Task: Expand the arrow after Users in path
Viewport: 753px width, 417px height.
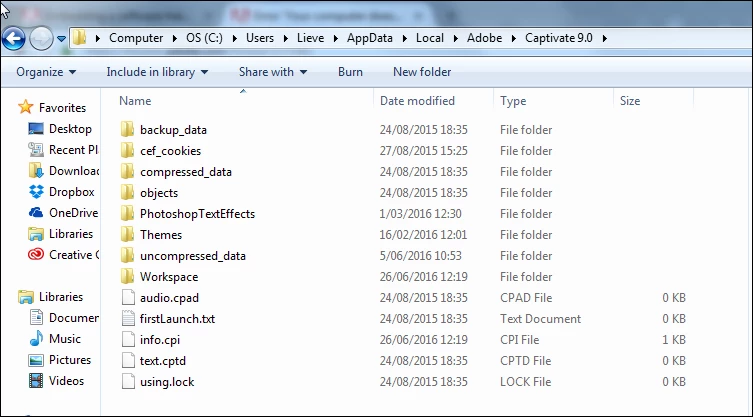Action: pyautogui.click(x=286, y=38)
